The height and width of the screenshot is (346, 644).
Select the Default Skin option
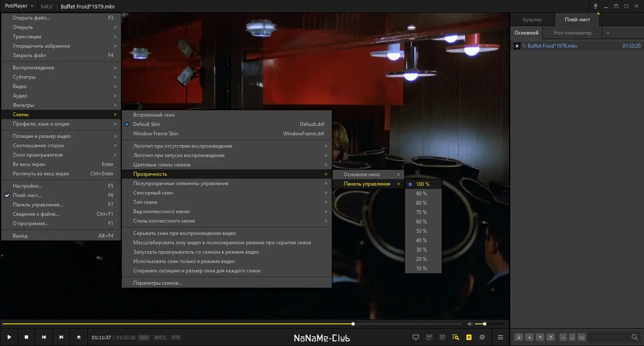coord(227,124)
